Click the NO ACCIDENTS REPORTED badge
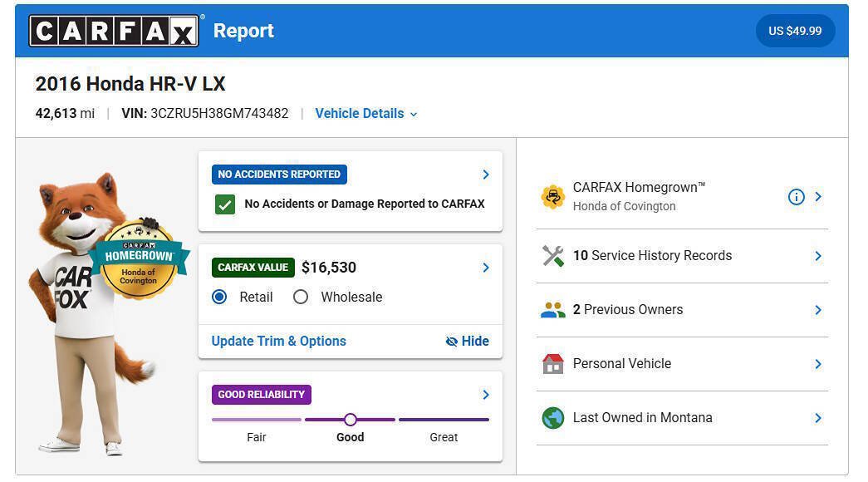Viewport: 868px width, 482px height. pos(279,175)
